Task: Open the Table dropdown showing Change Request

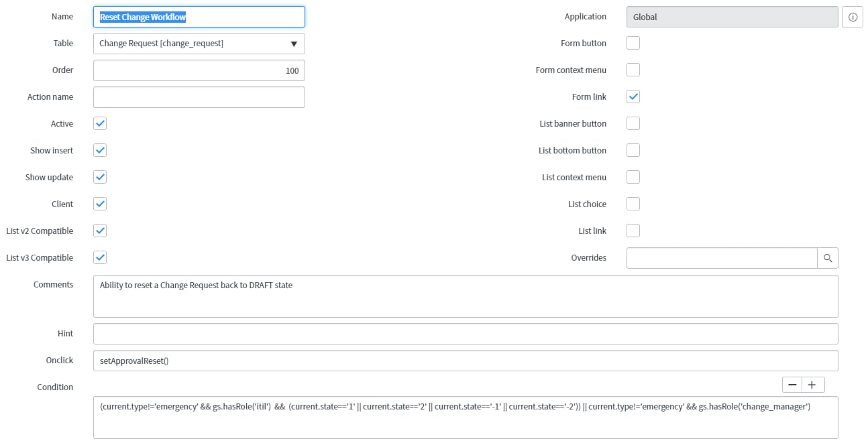Action: coord(199,44)
